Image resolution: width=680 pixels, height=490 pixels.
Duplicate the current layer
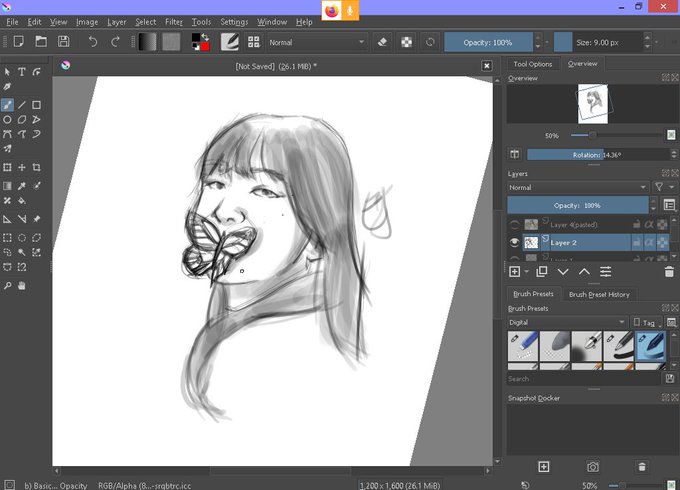pos(542,272)
